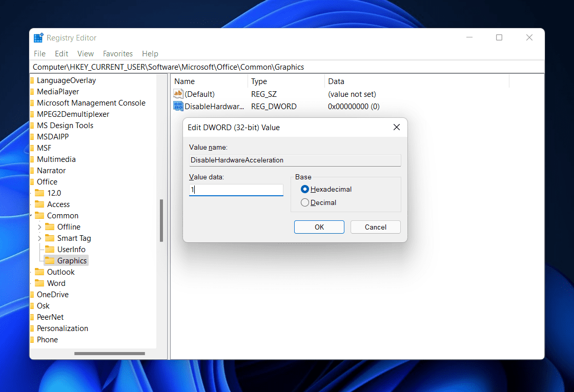This screenshot has width=574, height=392.
Task: Open the Edit menu
Action: point(61,54)
